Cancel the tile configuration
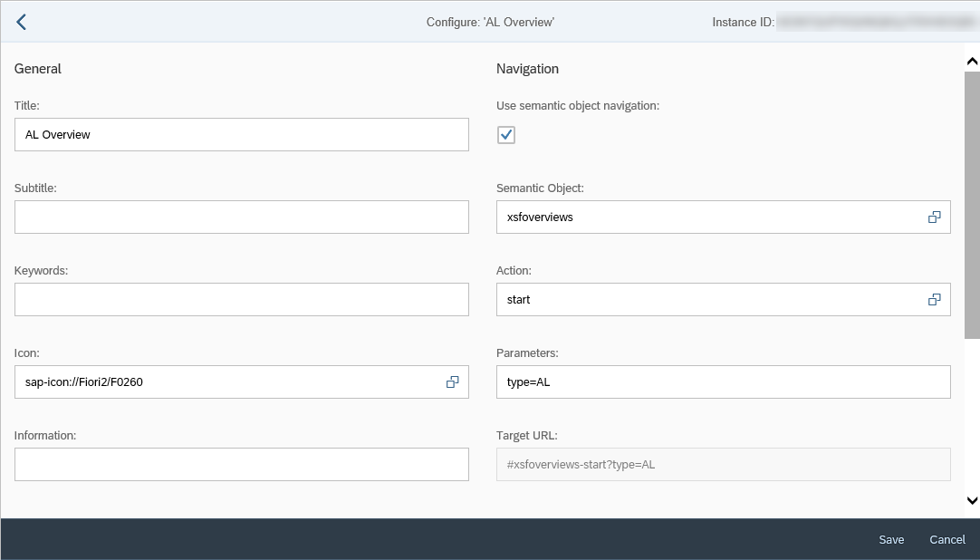This screenshot has height=560, width=980. point(946,540)
